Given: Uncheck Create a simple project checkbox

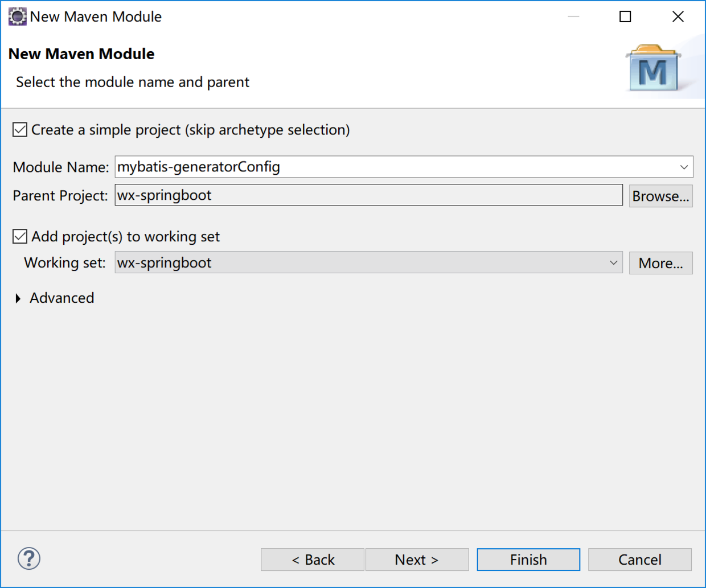Looking at the screenshot, I should (x=20, y=130).
